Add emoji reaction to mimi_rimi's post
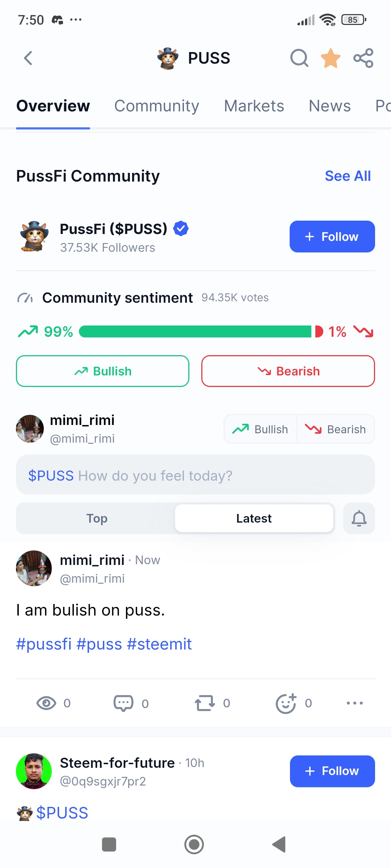The width and height of the screenshot is (391, 868). point(286,703)
